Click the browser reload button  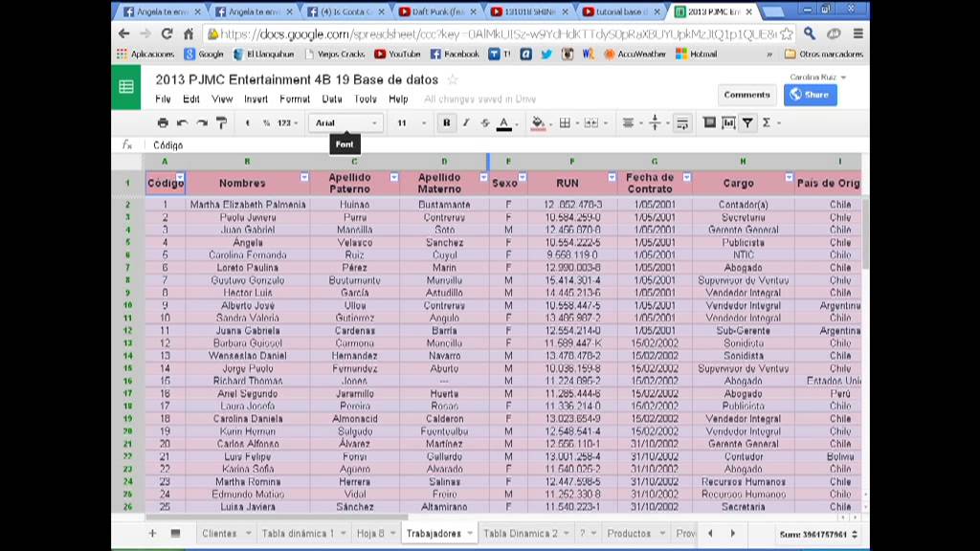(x=167, y=33)
